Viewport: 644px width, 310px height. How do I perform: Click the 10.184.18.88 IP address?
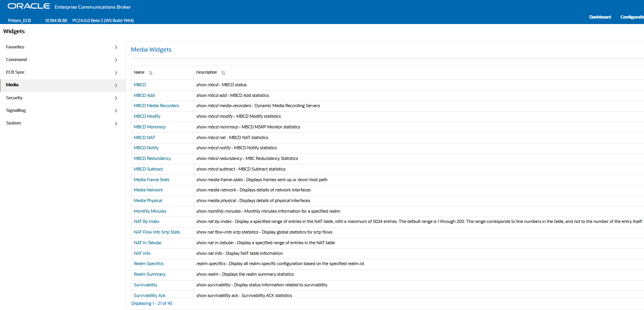(x=56, y=20)
